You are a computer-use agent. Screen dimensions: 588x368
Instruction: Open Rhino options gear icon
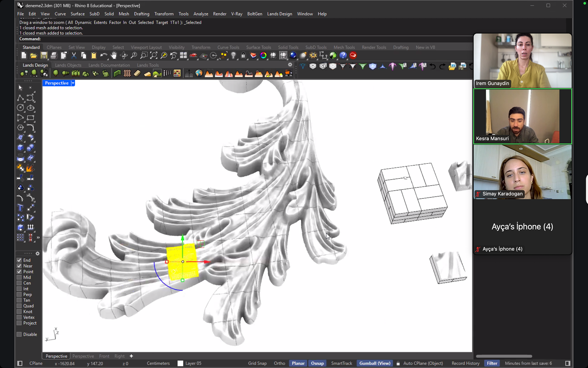coord(313,56)
